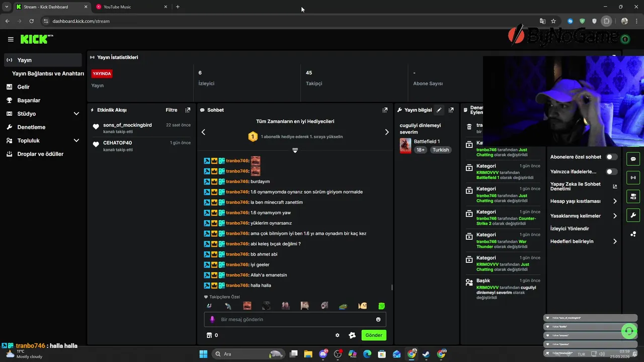Click the sliders icon in right sidebar
Image resolution: width=644 pixels, height=362 pixels.
633,196
